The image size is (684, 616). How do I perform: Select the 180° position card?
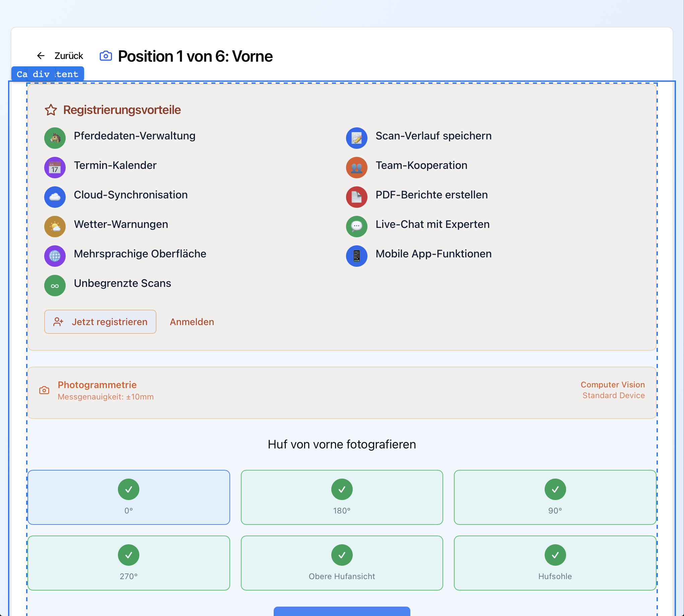coord(342,497)
